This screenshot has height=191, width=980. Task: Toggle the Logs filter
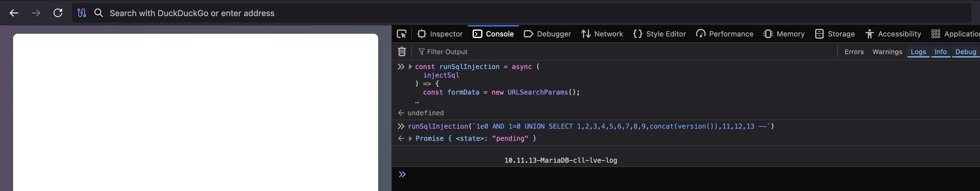[x=918, y=52]
